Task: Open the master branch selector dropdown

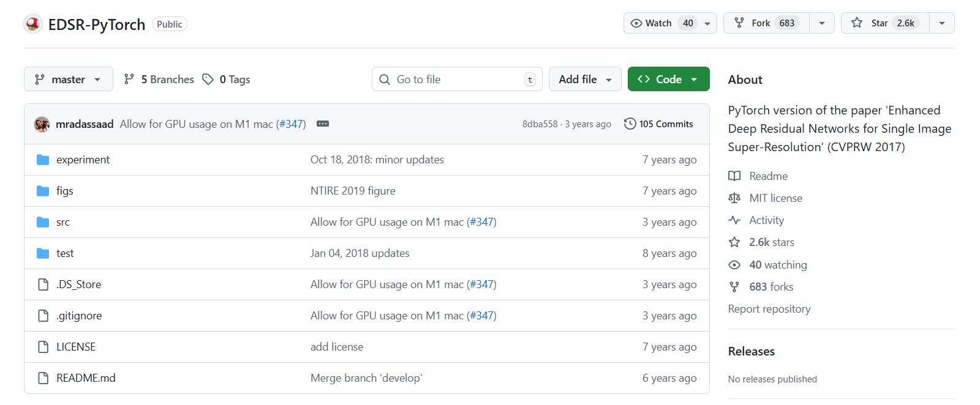Action: (x=69, y=79)
